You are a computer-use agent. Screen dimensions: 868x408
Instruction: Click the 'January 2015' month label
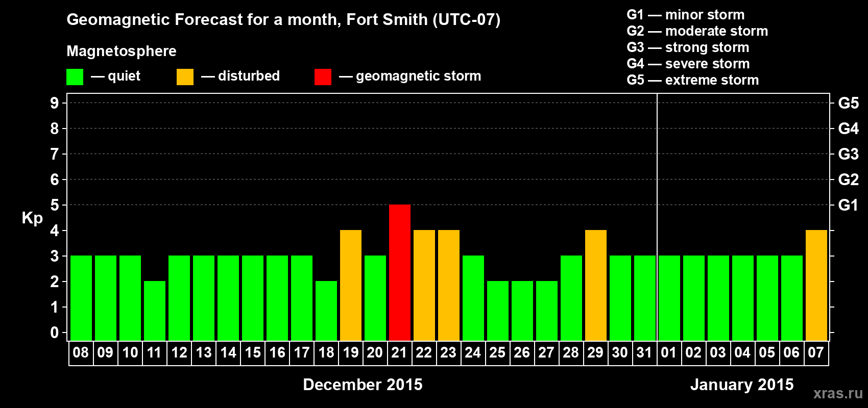(742, 385)
